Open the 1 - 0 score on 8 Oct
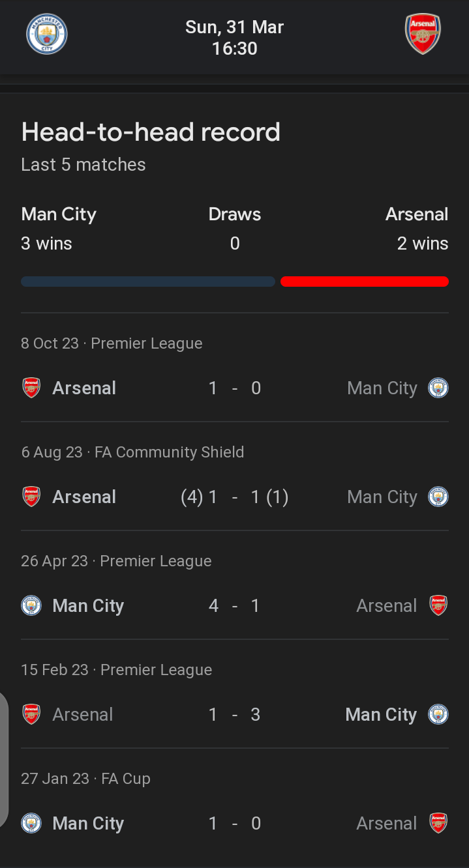Image resolution: width=469 pixels, height=868 pixels. 235,388
